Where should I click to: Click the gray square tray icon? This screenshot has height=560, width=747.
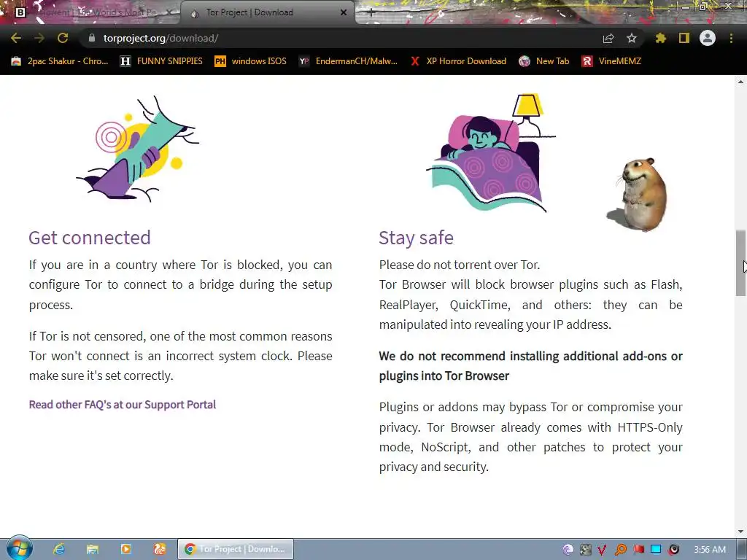(x=586, y=550)
